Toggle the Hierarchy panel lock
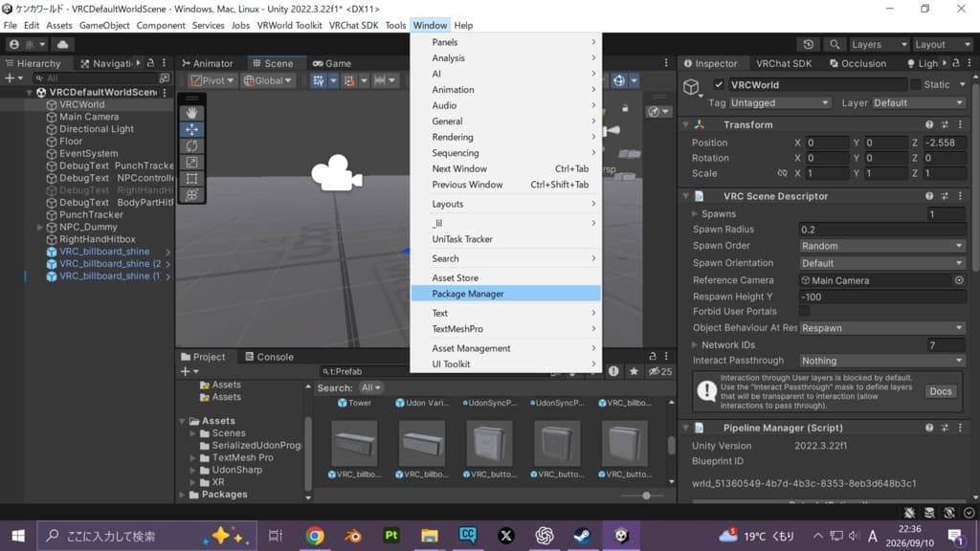The width and height of the screenshot is (980, 551). 150,63
